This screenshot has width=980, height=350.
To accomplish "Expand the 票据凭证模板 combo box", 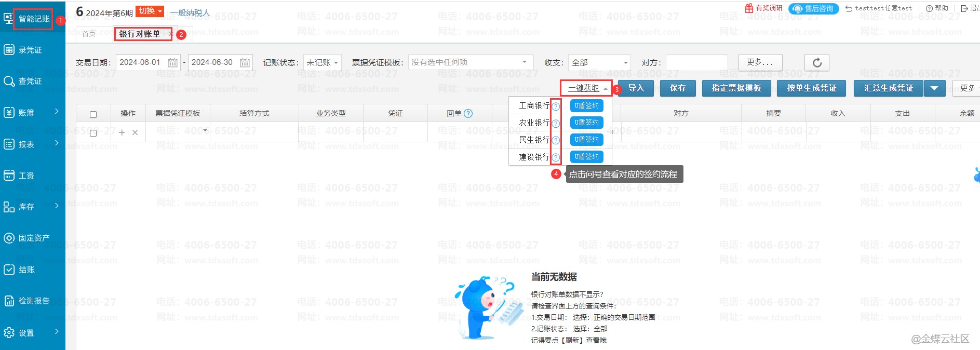I will point(471,62).
